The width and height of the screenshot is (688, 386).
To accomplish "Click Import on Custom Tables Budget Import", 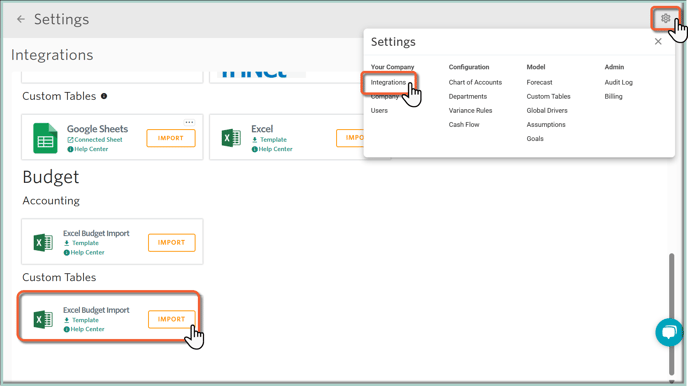I will (x=172, y=319).
